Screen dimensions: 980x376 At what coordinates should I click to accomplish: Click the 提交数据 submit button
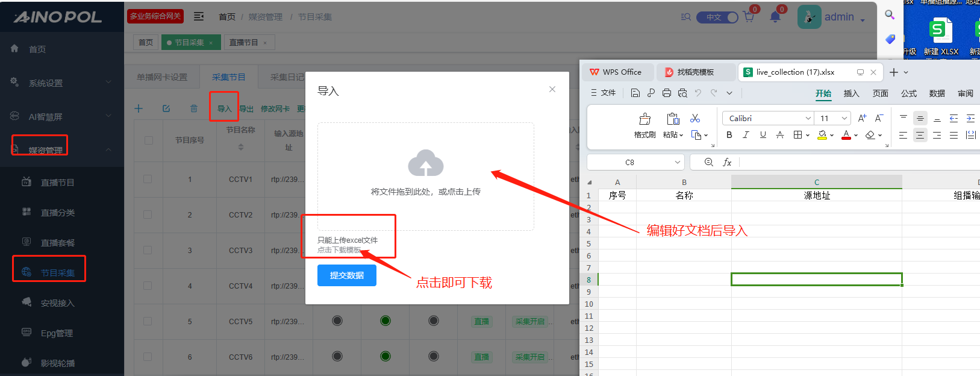click(x=347, y=275)
